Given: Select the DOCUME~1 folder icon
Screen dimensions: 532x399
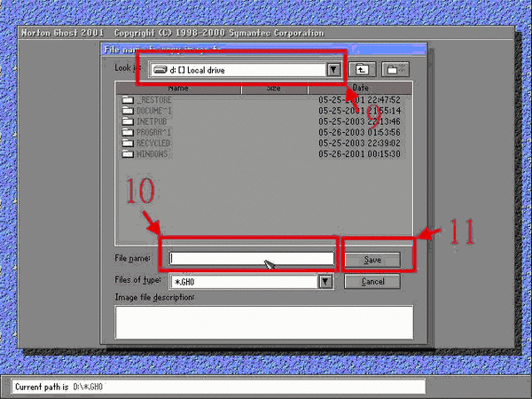Looking at the screenshot, I should pyautogui.click(x=128, y=111).
